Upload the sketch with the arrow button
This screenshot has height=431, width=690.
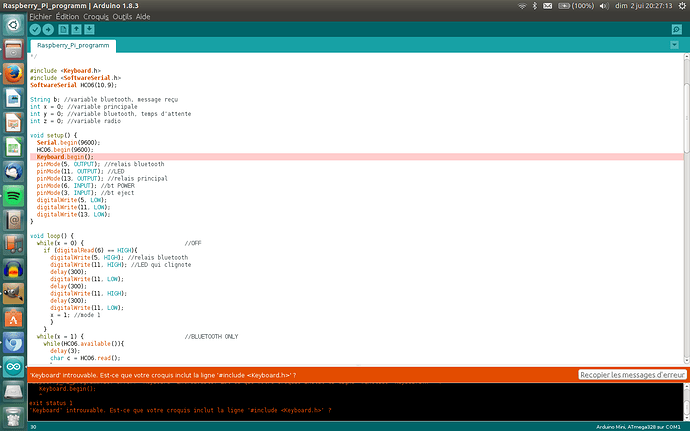point(48,29)
